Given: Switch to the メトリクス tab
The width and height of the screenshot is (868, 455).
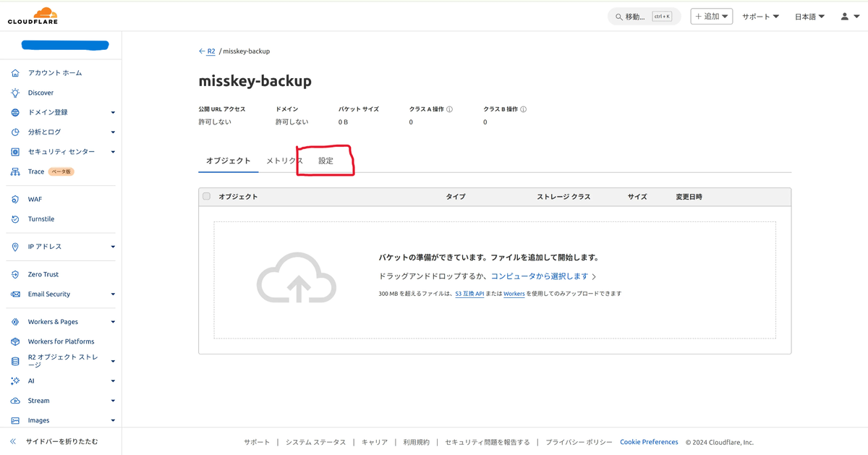Looking at the screenshot, I should click(284, 161).
